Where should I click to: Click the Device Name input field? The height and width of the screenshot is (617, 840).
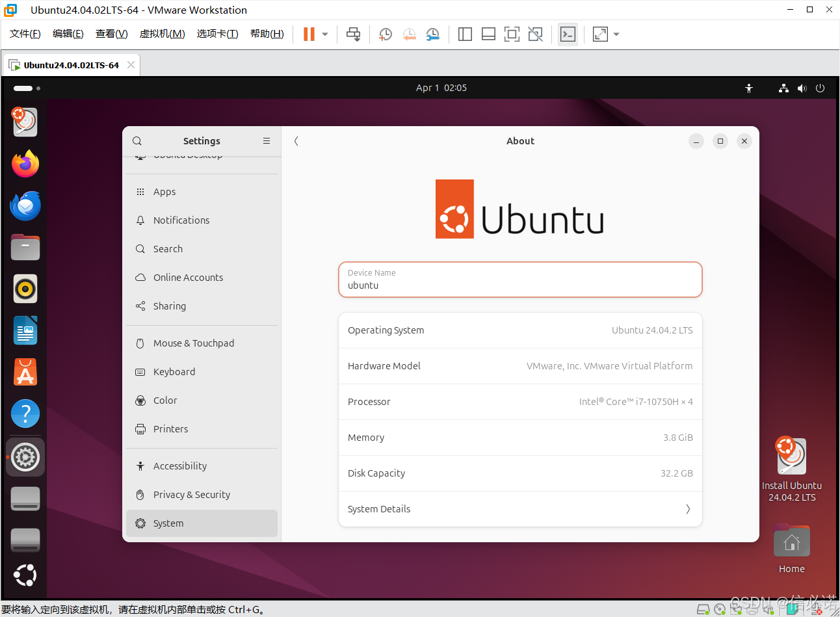520,280
